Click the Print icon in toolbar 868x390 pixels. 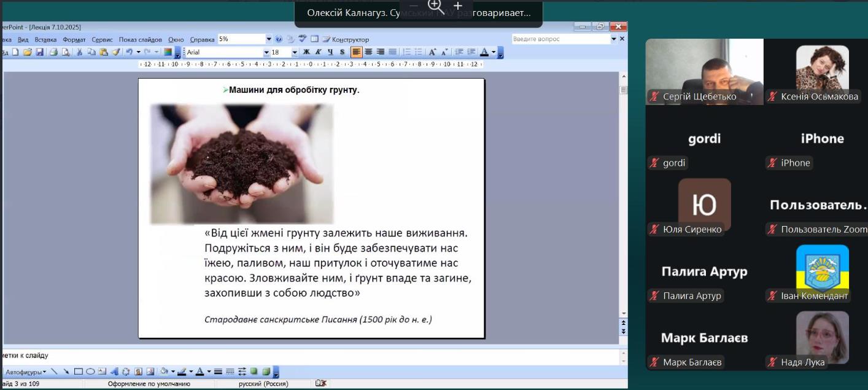click(x=53, y=52)
